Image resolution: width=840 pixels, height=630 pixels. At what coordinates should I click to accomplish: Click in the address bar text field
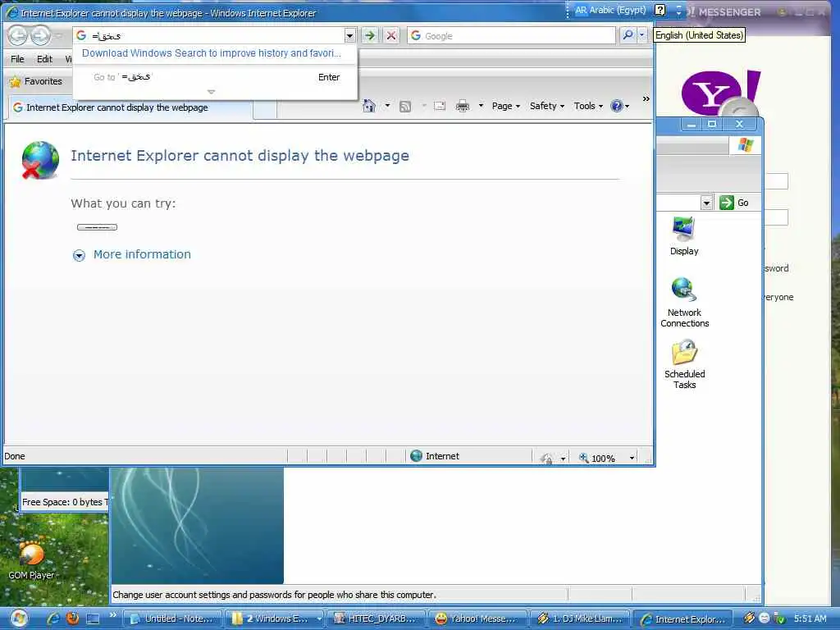coord(216,36)
